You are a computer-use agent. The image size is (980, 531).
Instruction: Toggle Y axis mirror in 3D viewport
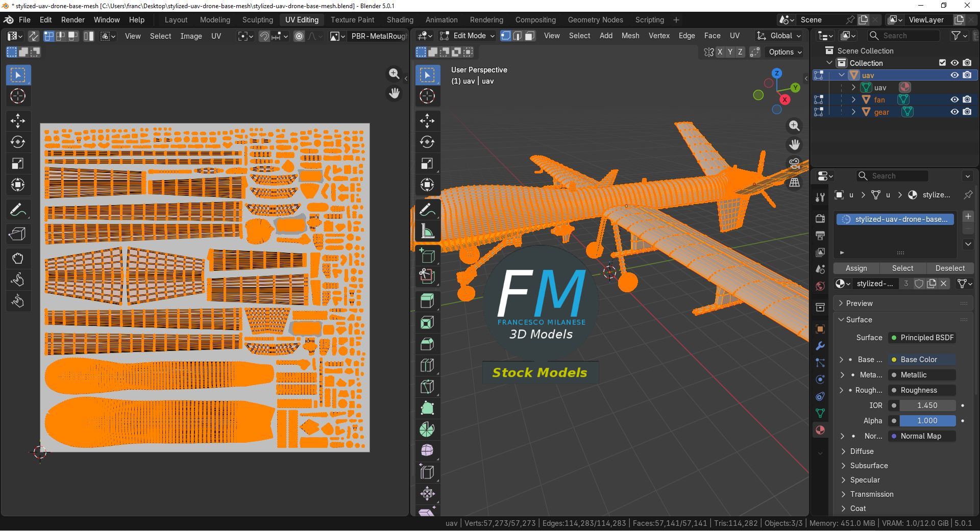point(730,52)
